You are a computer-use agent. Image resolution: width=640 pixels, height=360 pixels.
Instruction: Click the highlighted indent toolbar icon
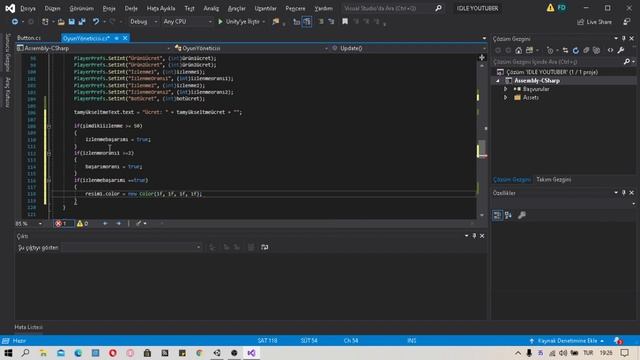[307, 22]
